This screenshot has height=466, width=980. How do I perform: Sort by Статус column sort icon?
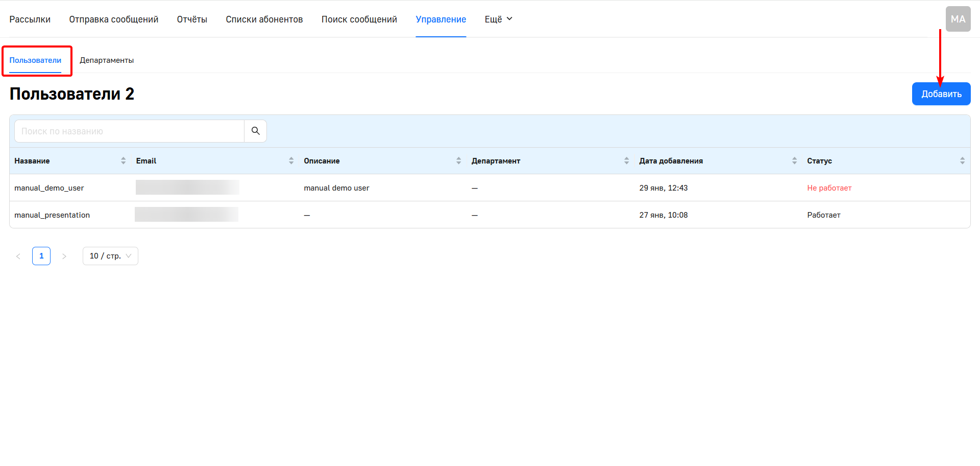click(x=962, y=161)
